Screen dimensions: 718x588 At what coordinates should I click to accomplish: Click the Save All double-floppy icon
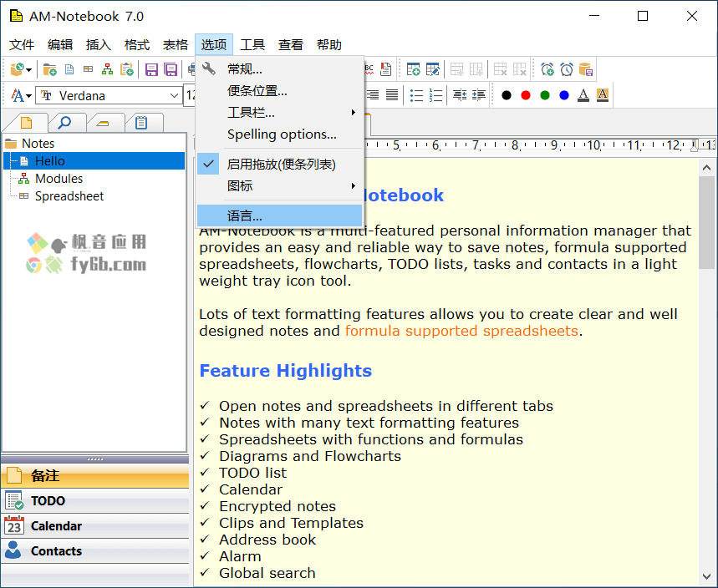[171, 69]
